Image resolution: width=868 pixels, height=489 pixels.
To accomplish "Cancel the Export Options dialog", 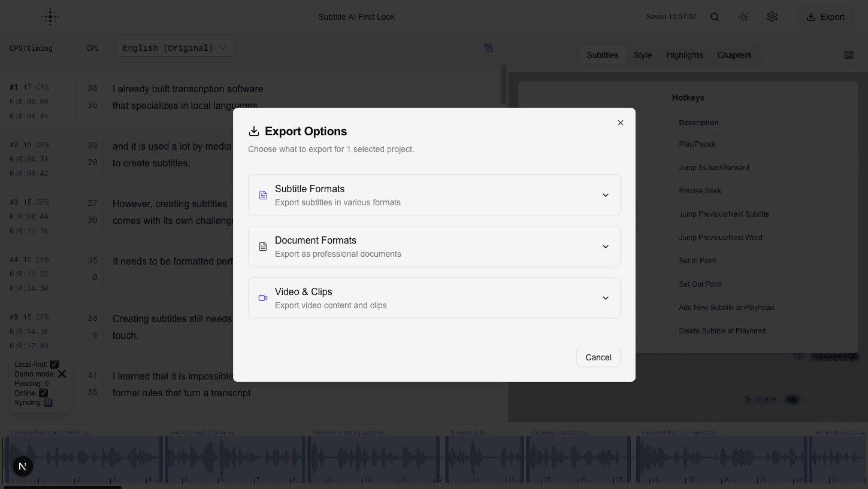I will pyautogui.click(x=598, y=357).
